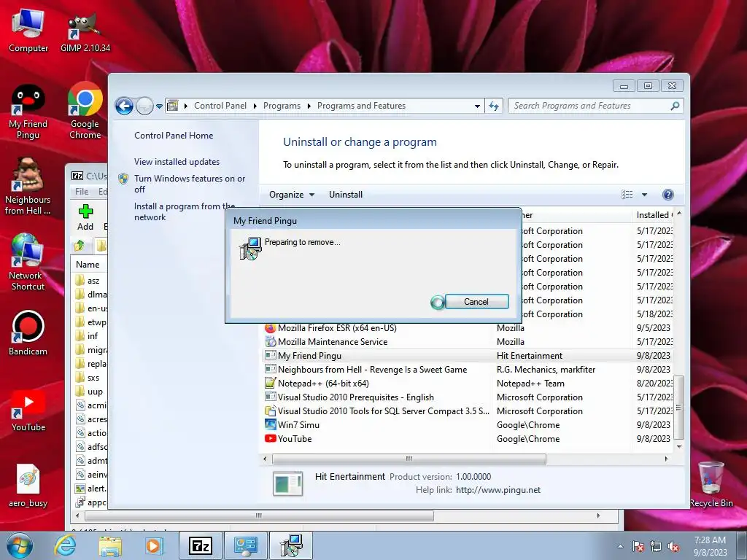
Task: Launch GIMP 2.10.34 desktop shortcut
Action: [x=85, y=31]
